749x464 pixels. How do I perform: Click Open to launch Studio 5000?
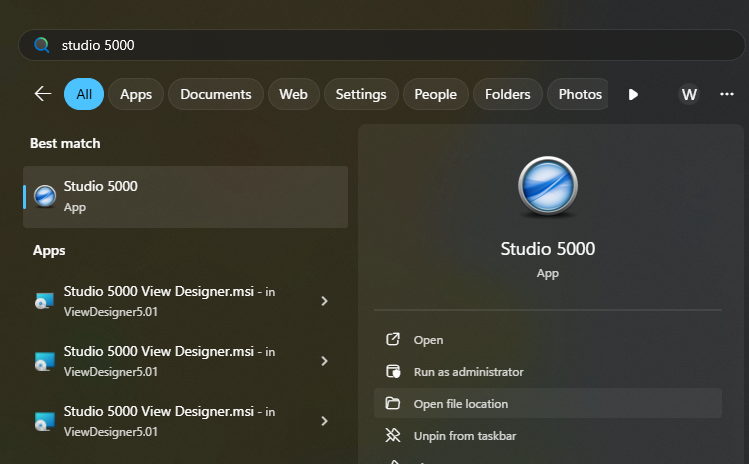point(428,340)
